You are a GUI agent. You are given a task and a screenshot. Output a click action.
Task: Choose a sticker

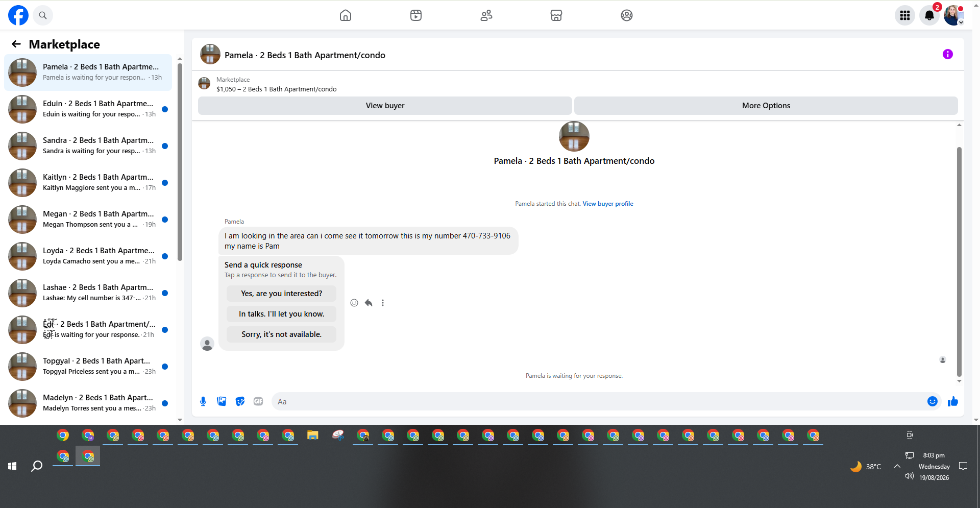point(240,401)
